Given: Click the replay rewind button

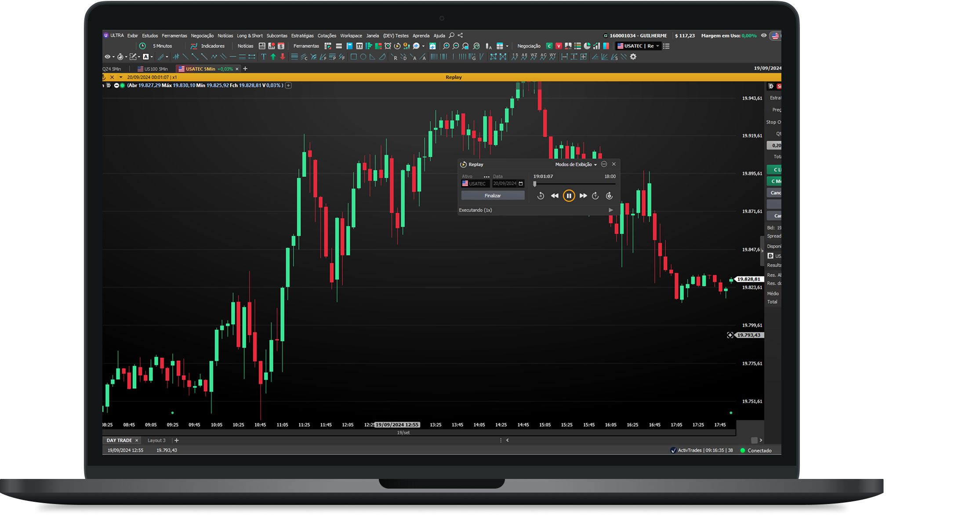Looking at the screenshot, I should click(555, 196).
